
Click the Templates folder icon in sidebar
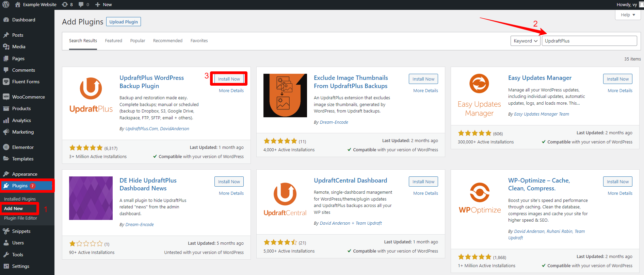(6, 159)
